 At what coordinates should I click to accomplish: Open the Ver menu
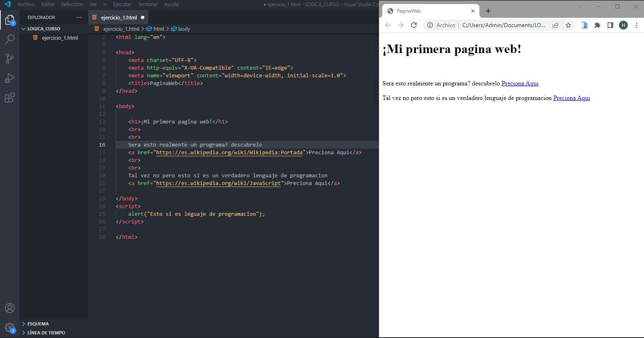pos(93,4)
